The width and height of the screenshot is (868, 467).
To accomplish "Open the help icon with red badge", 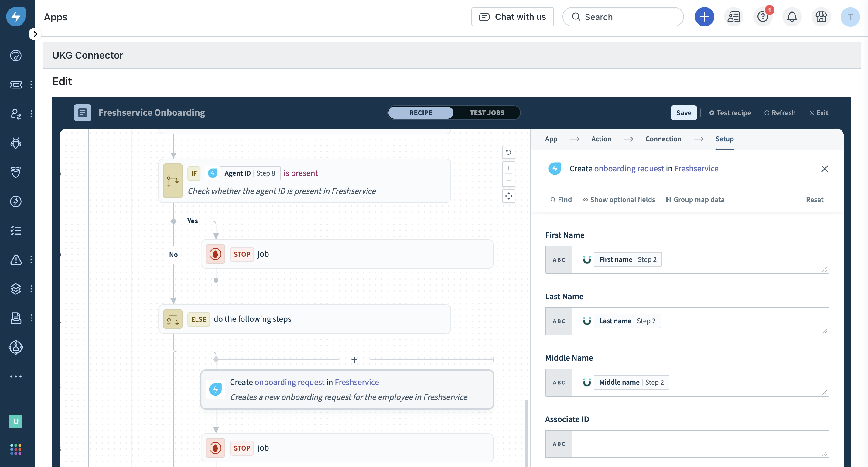I will click(x=763, y=16).
